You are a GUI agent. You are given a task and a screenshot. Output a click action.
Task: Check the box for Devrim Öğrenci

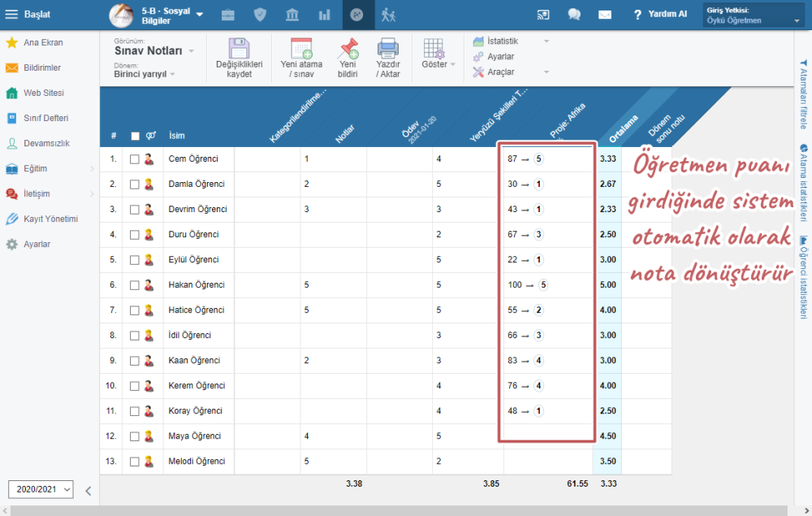pos(135,210)
